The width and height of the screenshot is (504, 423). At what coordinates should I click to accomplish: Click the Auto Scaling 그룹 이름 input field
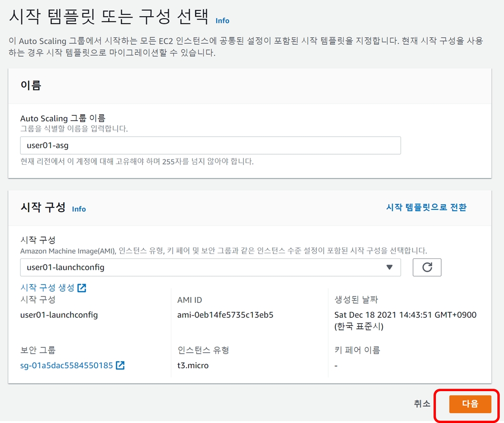210,146
